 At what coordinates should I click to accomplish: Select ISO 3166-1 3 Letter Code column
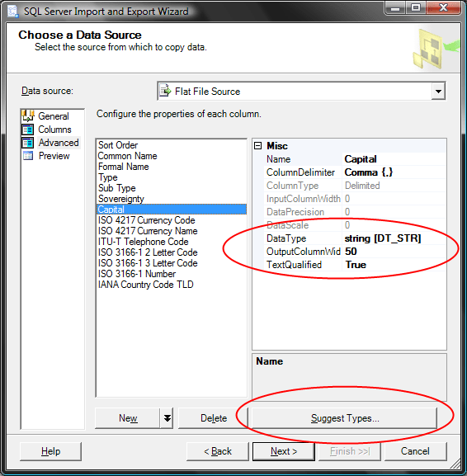172,263
